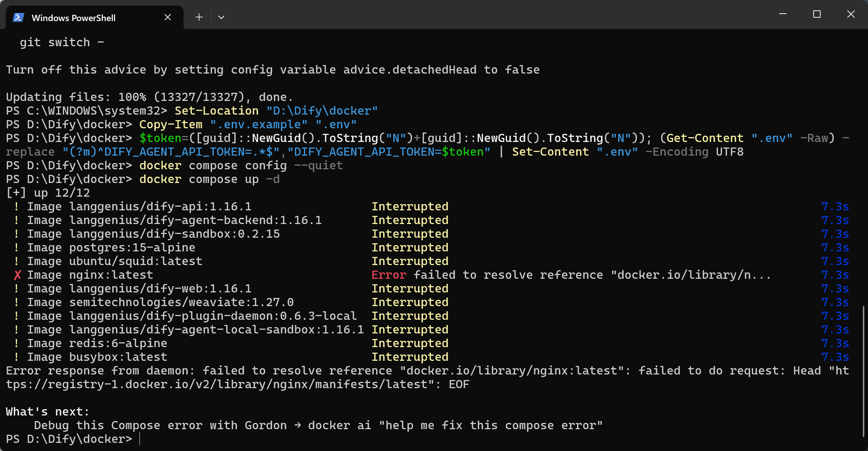Click the 'advice.detachedHead' config variable text
This screenshot has height=451, width=868.
[410, 70]
